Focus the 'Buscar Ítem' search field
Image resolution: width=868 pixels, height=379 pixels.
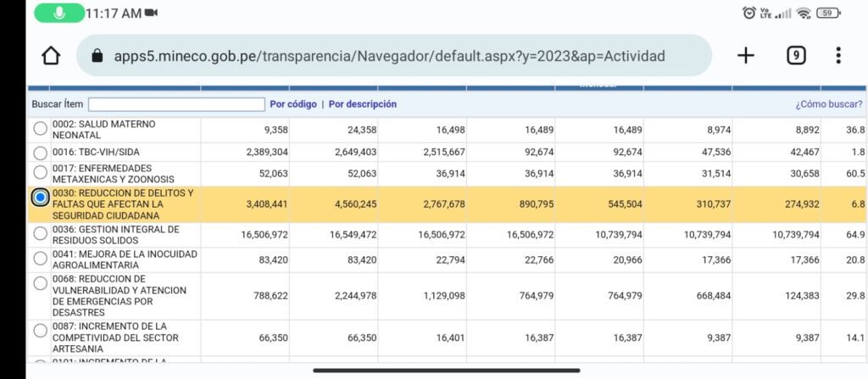(x=176, y=104)
